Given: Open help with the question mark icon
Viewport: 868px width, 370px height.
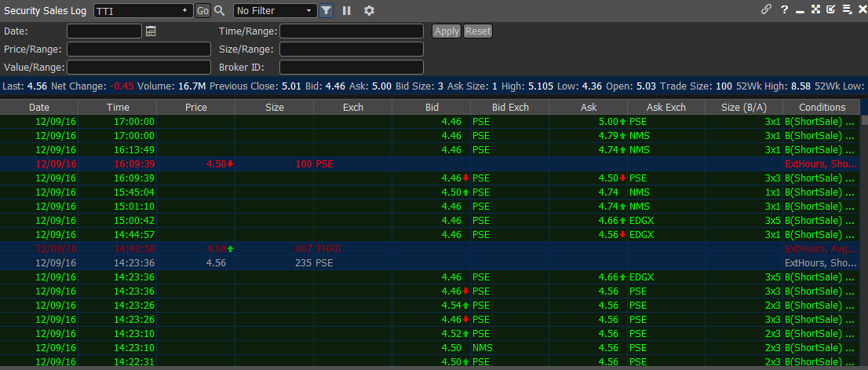Looking at the screenshot, I should click(784, 9).
